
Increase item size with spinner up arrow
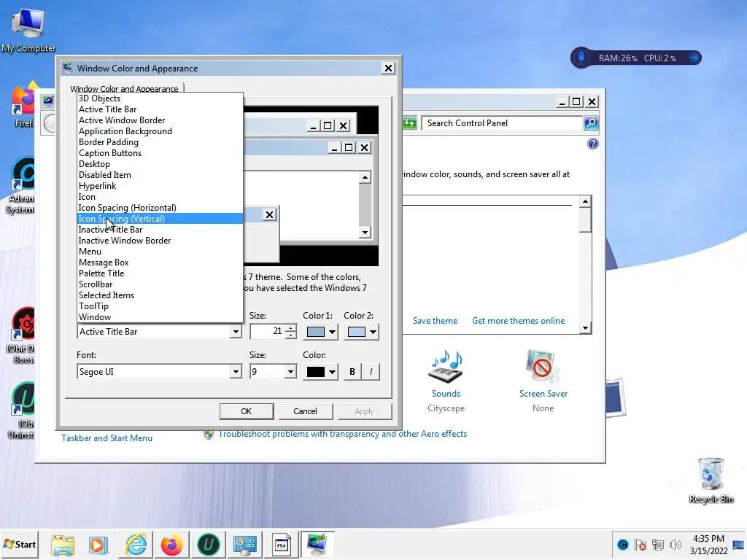pos(291,327)
